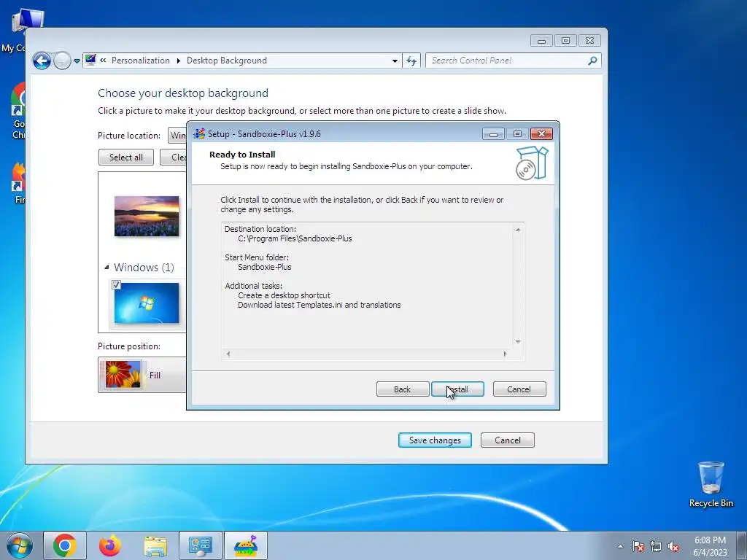Click the 'Ready to Install' heading
This screenshot has height=560, width=747.
(242, 155)
